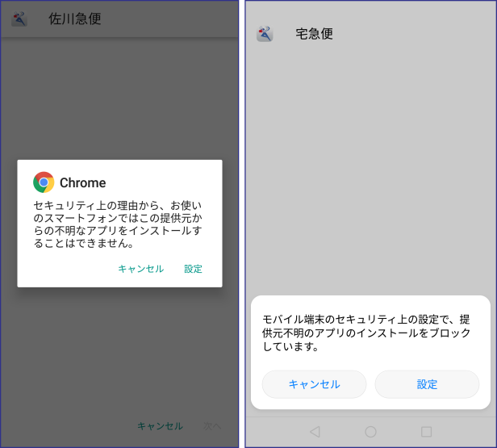Image resolution: width=497 pixels, height=448 pixels.
Task: Tap the dimmed キャンセル button behind the Chrome dialog
Action: coord(160,426)
